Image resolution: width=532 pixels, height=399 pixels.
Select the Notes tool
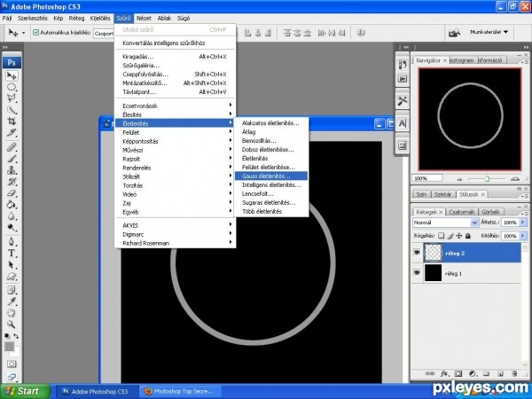pos(12,291)
